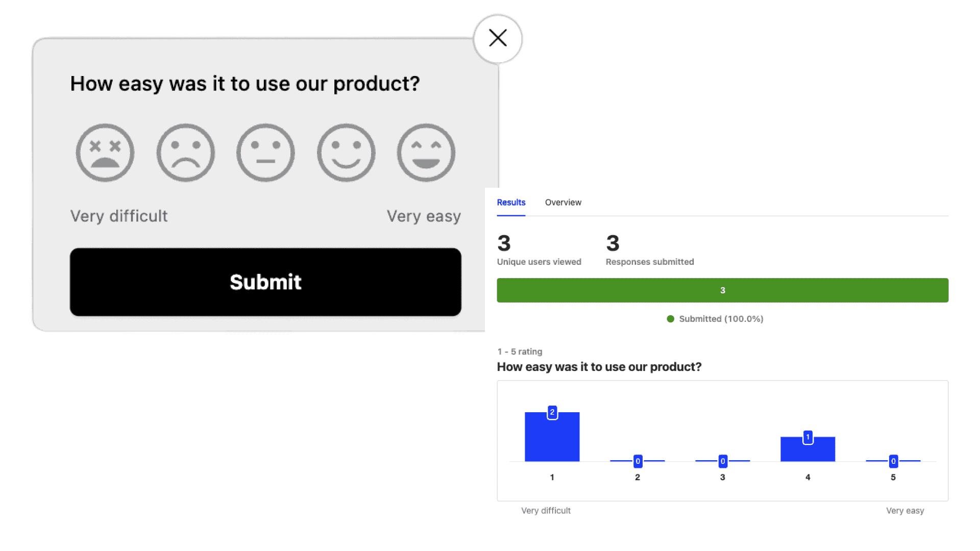This screenshot has width=980, height=551.
Task: Click the Responses submitted count
Action: (613, 243)
